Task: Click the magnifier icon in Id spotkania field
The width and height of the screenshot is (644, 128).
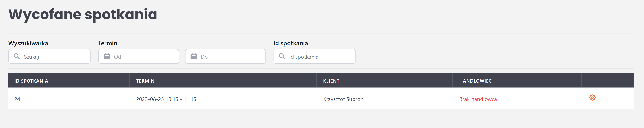Action: (282, 56)
